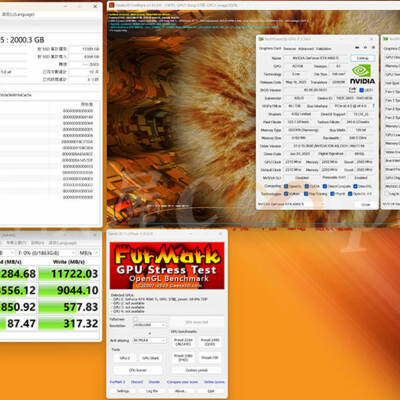Open the Discord link in FurMark
This screenshot has width=400, height=400.
pos(137,382)
